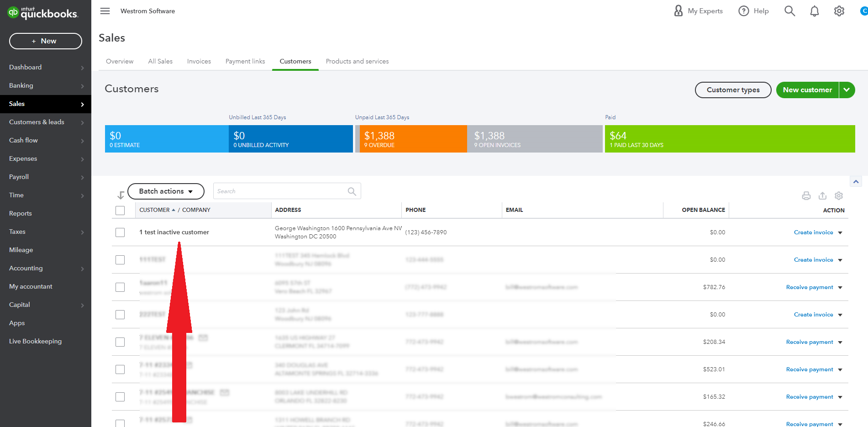Open action dropdown for $782.76 row

(x=840, y=288)
